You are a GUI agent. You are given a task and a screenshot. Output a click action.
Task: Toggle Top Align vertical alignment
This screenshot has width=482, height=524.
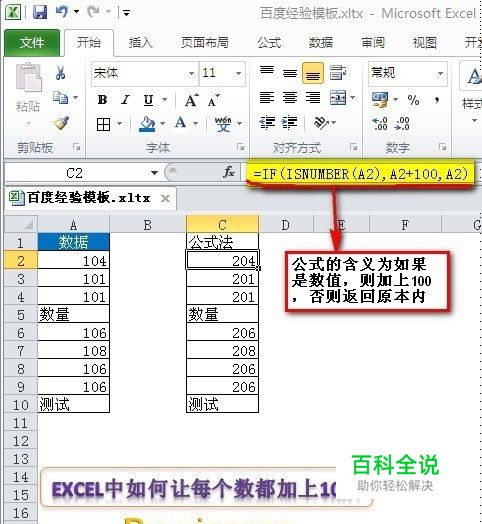point(267,71)
